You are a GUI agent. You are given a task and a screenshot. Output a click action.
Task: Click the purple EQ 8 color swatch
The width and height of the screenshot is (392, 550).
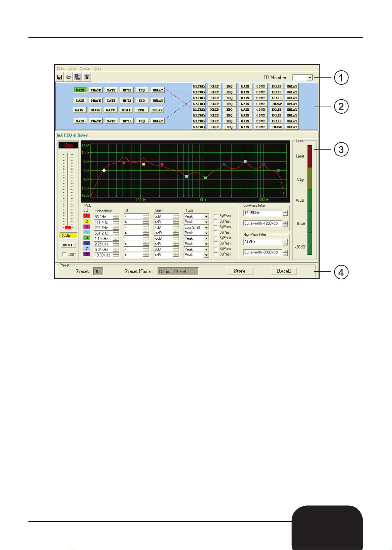click(86, 254)
